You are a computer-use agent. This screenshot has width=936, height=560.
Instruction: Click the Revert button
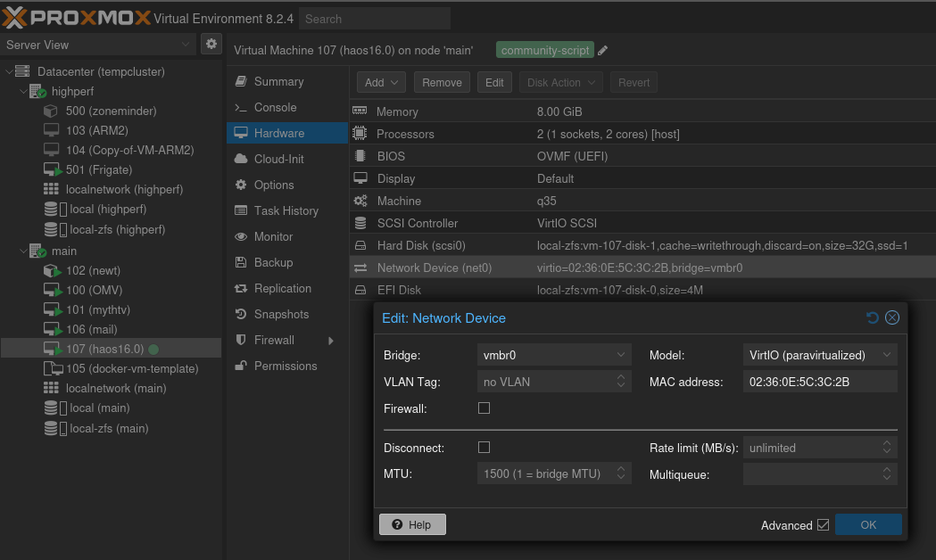634,82
